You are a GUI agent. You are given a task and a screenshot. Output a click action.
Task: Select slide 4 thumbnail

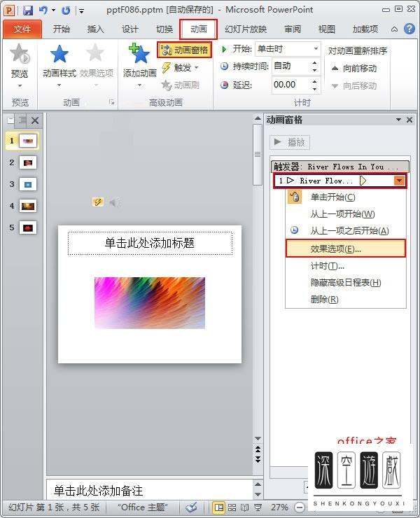28,206
